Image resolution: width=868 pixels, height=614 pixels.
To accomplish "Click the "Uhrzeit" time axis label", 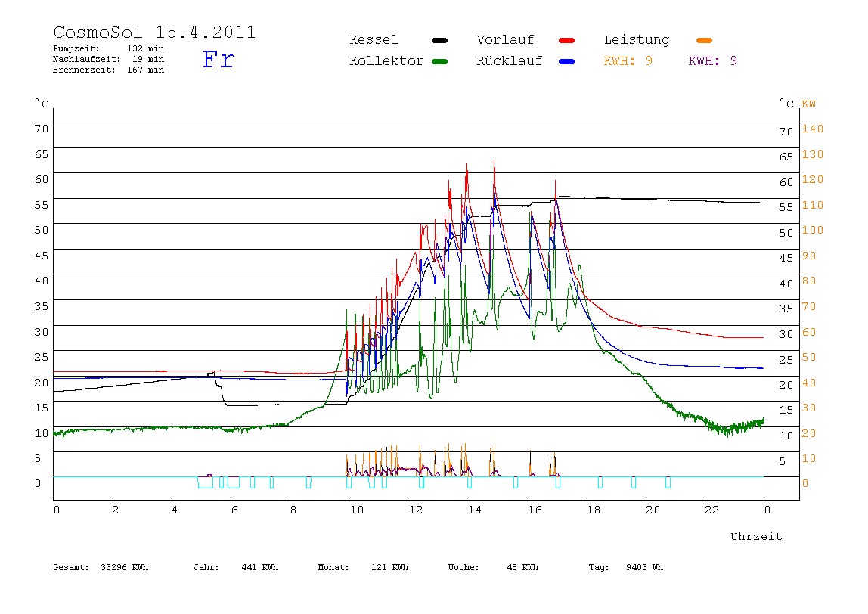I will (756, 536).
